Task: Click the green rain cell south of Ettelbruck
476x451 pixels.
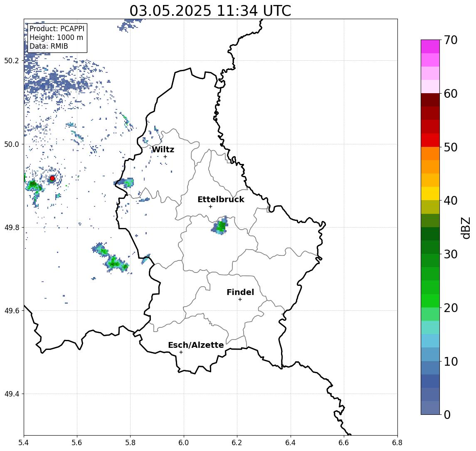Action: click(x=220, y=226)
